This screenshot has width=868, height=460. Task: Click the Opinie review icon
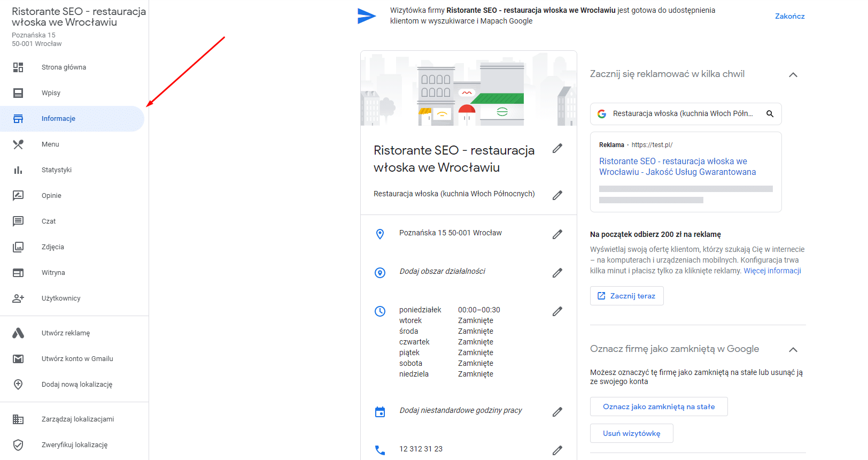(18, 196)
